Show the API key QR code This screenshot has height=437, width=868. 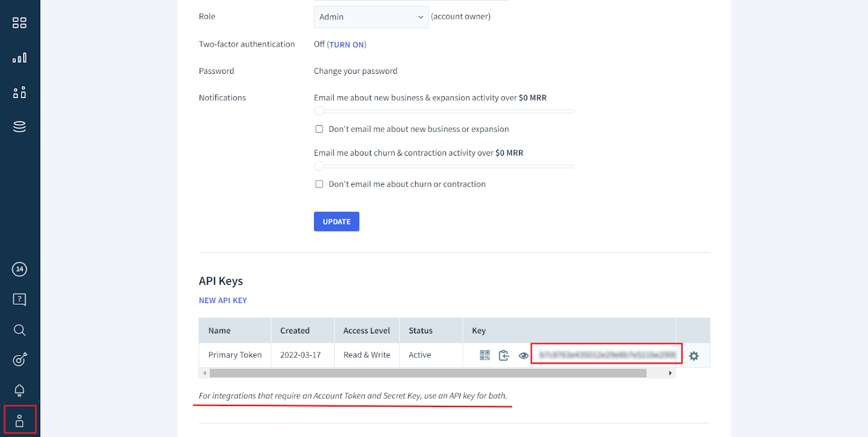point(484,355)
